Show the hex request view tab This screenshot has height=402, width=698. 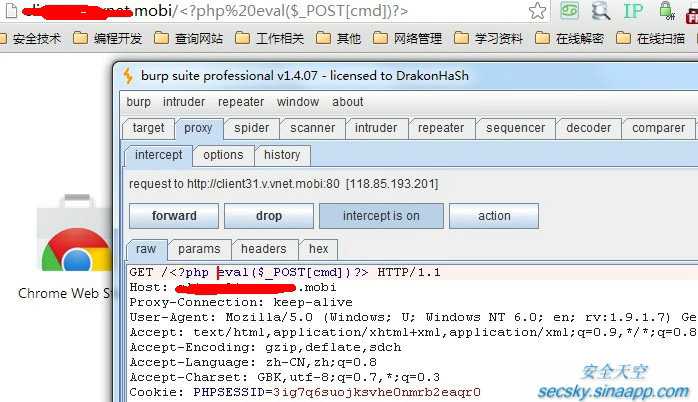point(318,249)
